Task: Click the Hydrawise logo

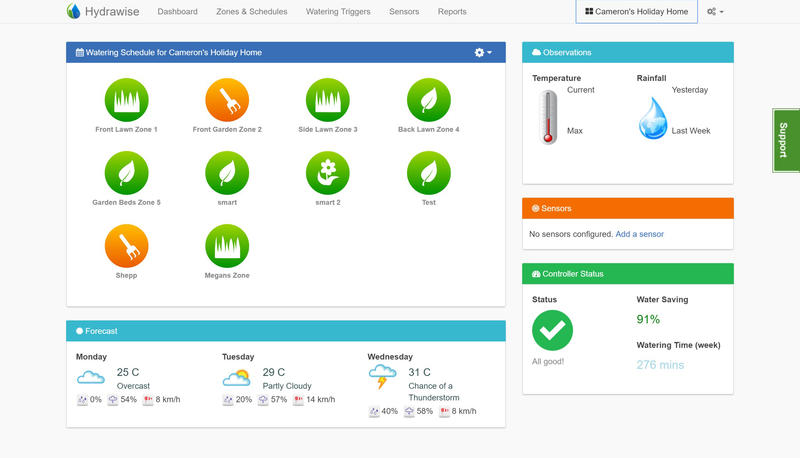Action: pos(103,11)
